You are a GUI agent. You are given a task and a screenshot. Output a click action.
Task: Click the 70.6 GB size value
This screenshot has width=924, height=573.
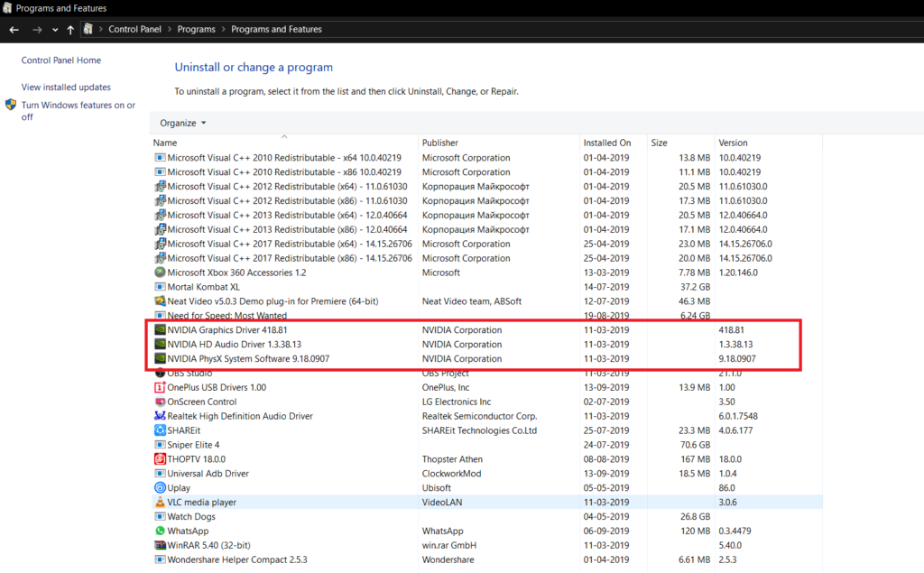coord(695,445)
